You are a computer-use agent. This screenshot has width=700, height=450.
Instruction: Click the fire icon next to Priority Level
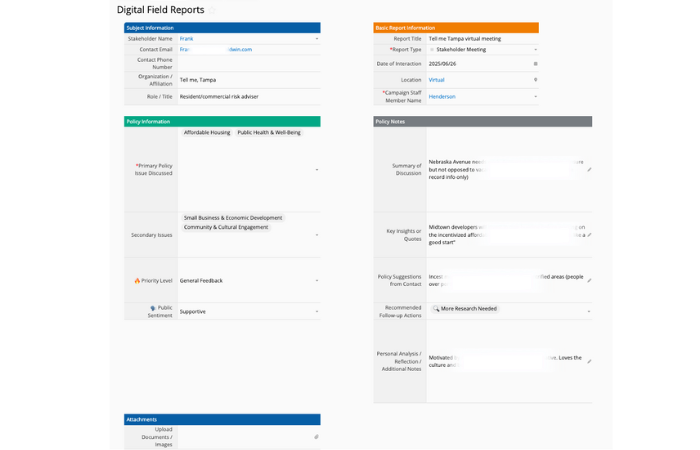pyautogui.click(x=138, y=280)
